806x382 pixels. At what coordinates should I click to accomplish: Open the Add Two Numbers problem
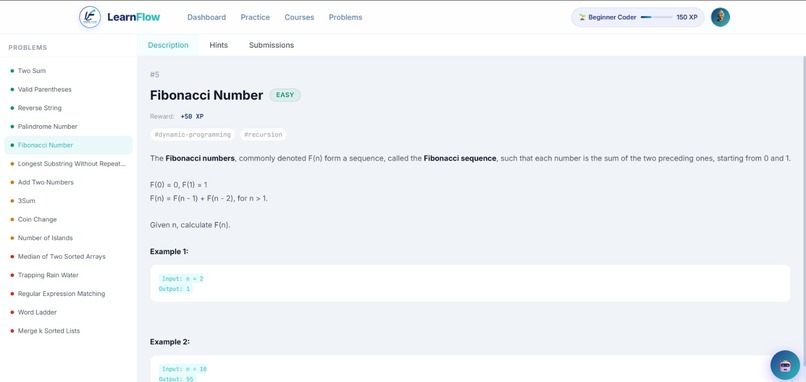[68, 182]
